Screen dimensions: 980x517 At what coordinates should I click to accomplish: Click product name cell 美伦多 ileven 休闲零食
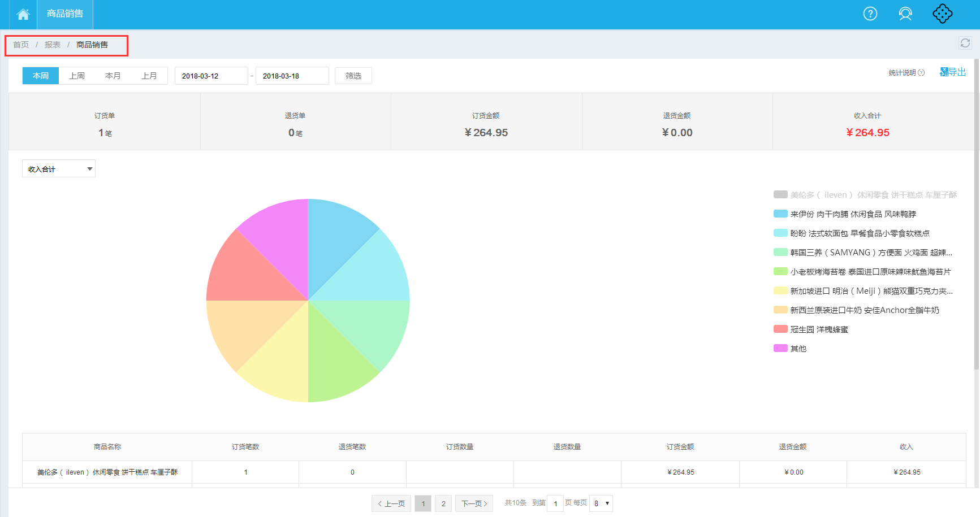(x=107, y=472)
